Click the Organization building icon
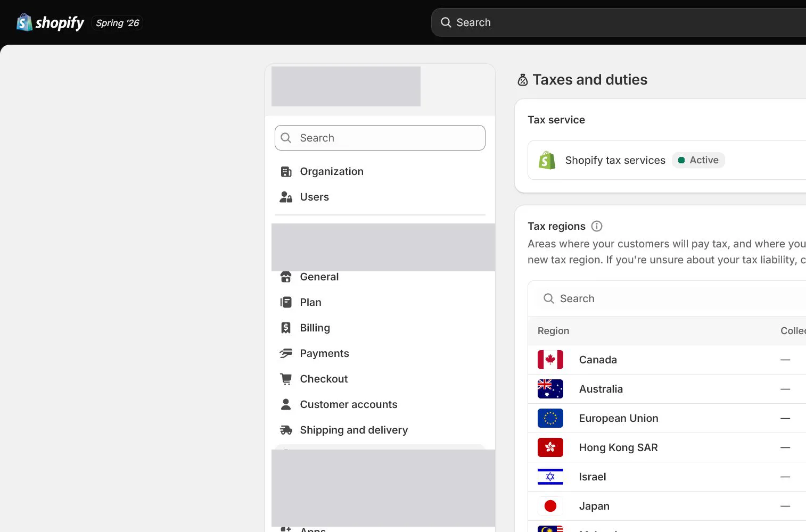806x532 pixels. tap(286, 171)
